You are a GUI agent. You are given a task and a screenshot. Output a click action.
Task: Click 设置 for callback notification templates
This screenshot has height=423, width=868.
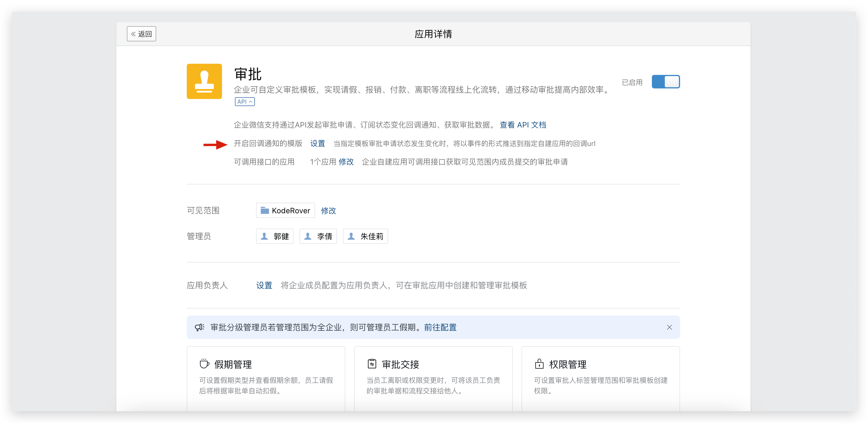317,144
